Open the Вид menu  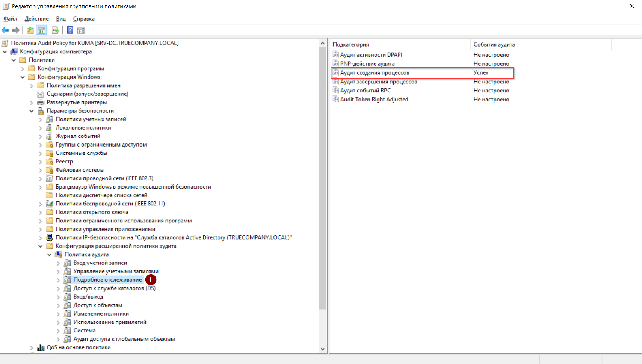point(60,19)
